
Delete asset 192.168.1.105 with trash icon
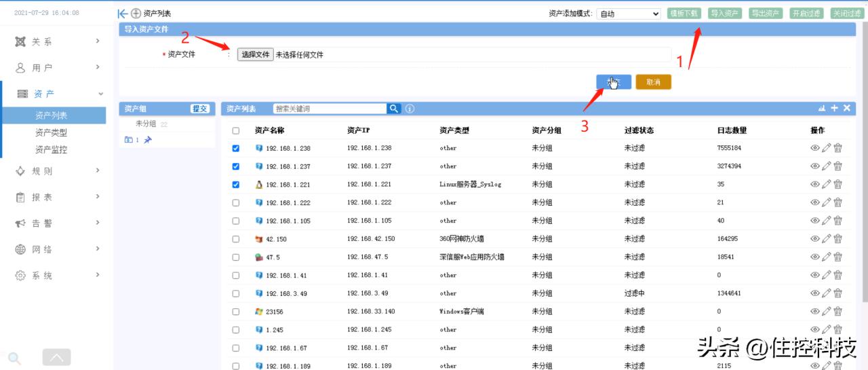pyautogui.click(x=837, y=221)
